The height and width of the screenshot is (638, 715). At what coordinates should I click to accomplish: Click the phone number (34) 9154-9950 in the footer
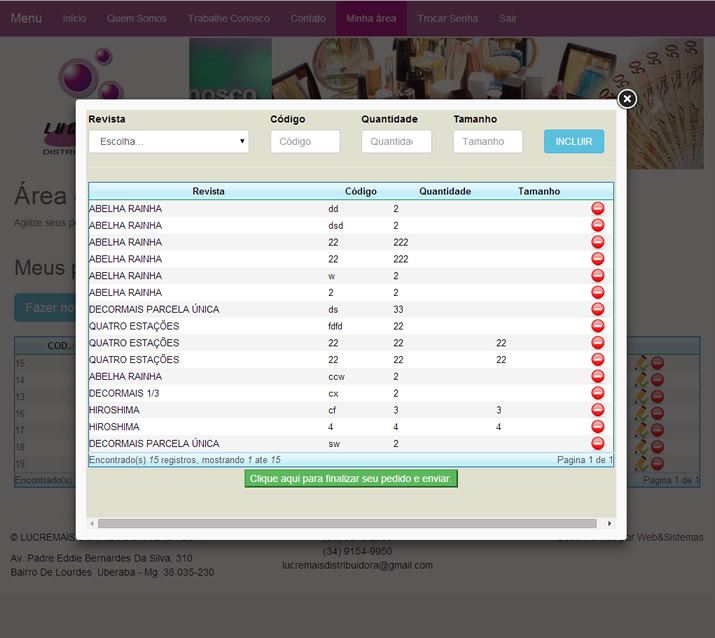click(x=358, y=551)
